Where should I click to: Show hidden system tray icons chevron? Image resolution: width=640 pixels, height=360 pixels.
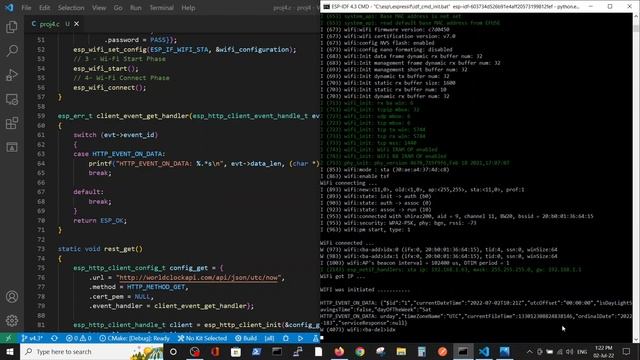(529, 351)
